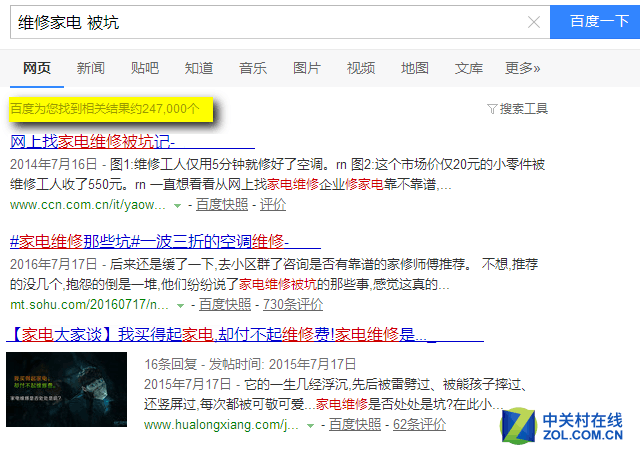
Task: Click the 百度一下 search button
Action: [x=595, y=22]
